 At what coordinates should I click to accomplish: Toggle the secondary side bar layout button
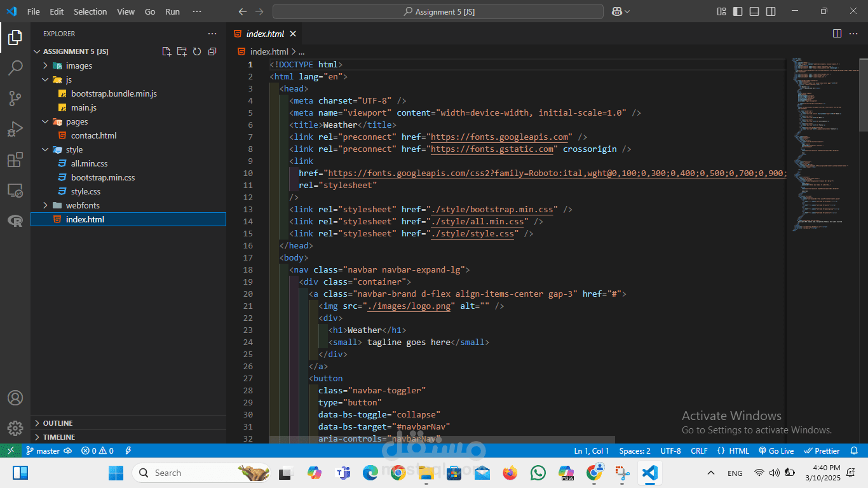click(x=771, y=11)
